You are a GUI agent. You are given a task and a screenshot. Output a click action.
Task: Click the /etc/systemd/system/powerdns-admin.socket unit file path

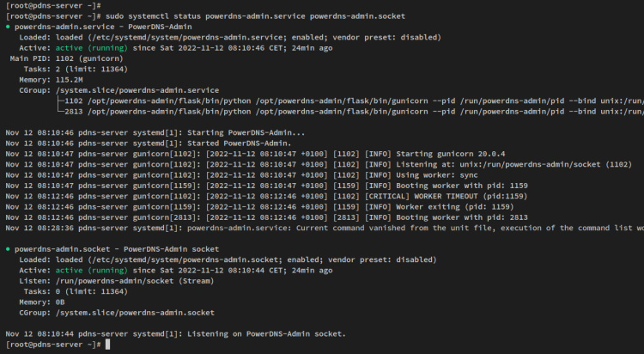pyautogui.click(x=168, y=259)
